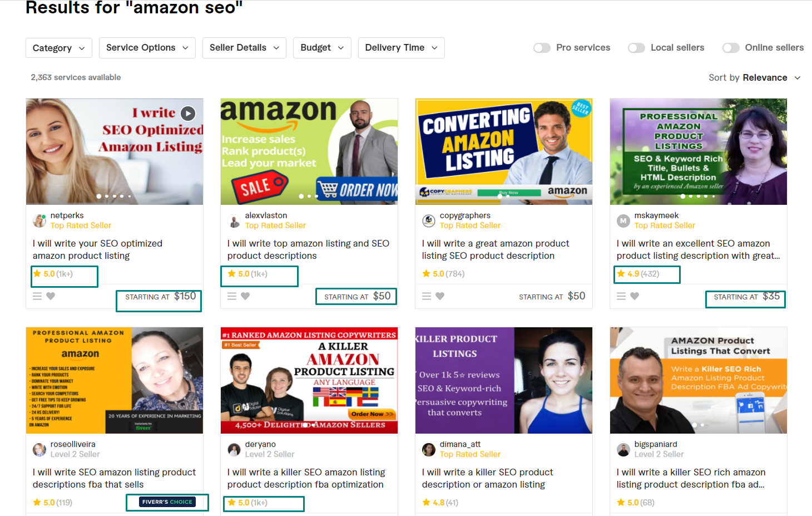Viewport: 812px width, 516px height.
Task: Open gig titled great amazon product listing
Action: [x=496, y=249]
